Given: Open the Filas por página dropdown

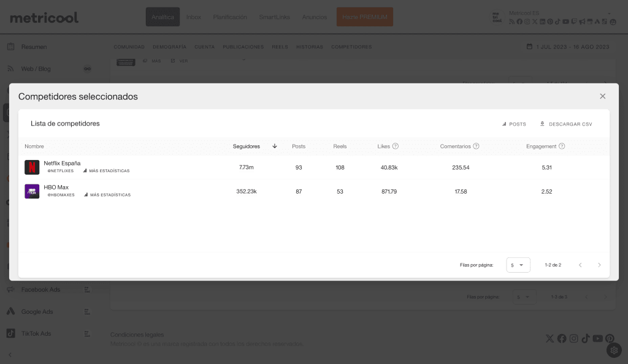Looking at the screenshot, I should click(518, 265).
